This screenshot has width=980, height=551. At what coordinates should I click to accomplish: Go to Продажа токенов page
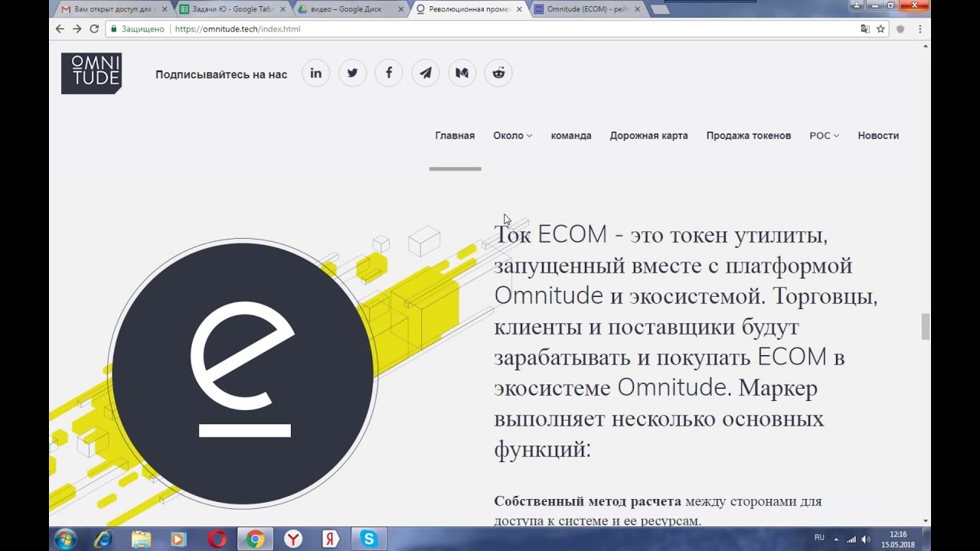(749, 135)
